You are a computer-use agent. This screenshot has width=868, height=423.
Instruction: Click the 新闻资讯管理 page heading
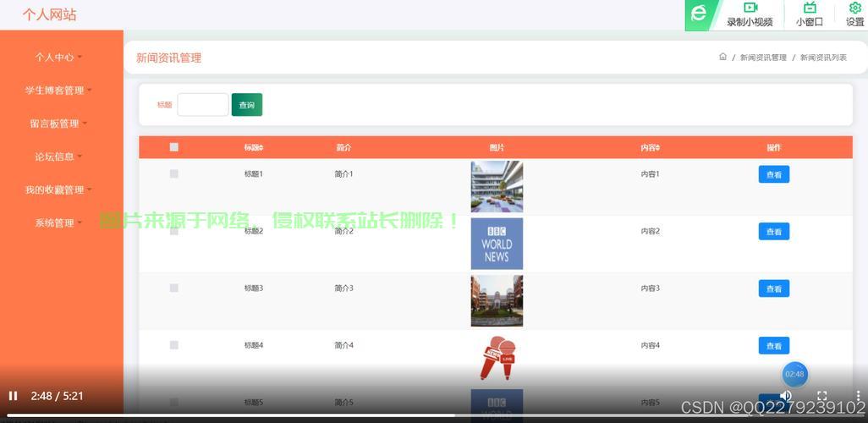[x=169, y=58]
